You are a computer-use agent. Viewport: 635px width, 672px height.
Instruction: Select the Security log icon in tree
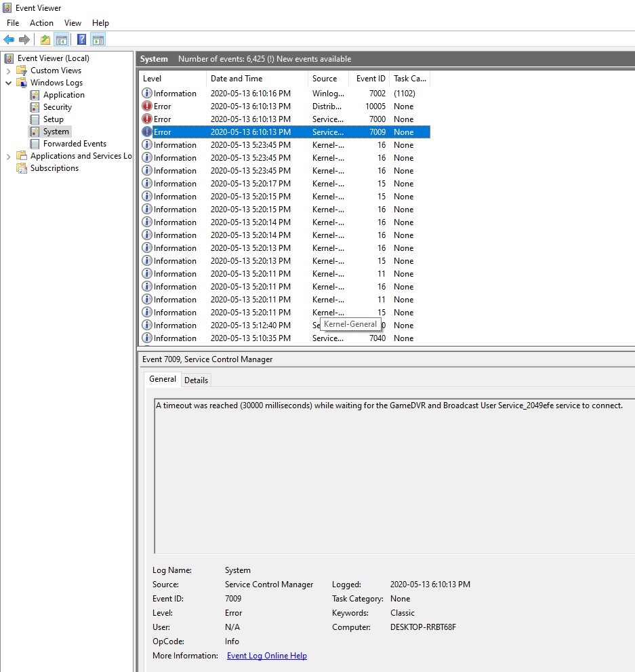35,107
